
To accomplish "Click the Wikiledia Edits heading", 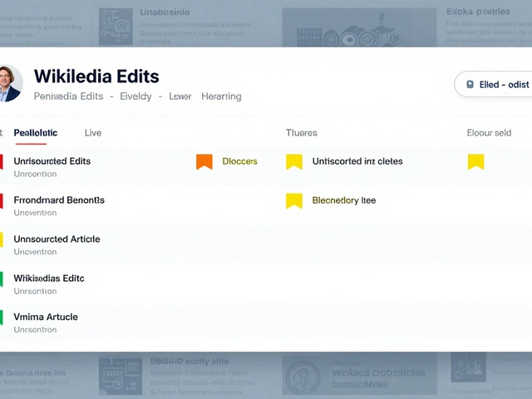I will click(96, 76).
